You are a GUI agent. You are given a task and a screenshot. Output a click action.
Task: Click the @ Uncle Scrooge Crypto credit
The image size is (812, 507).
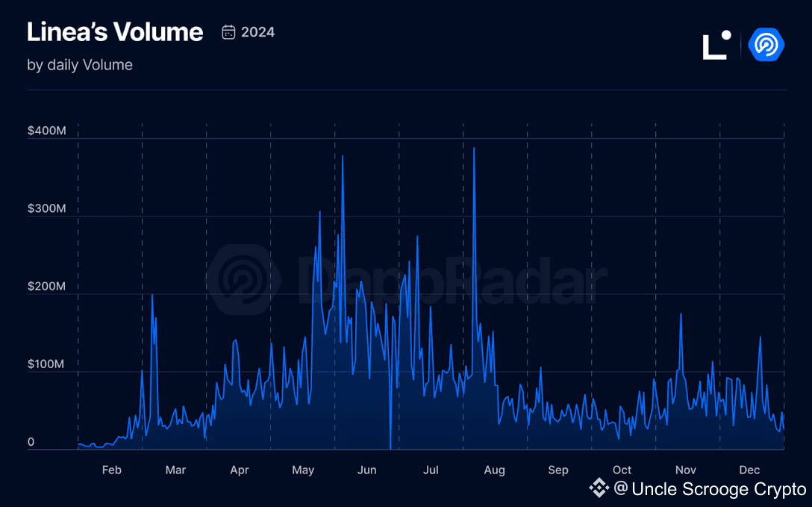pos(710,488)
